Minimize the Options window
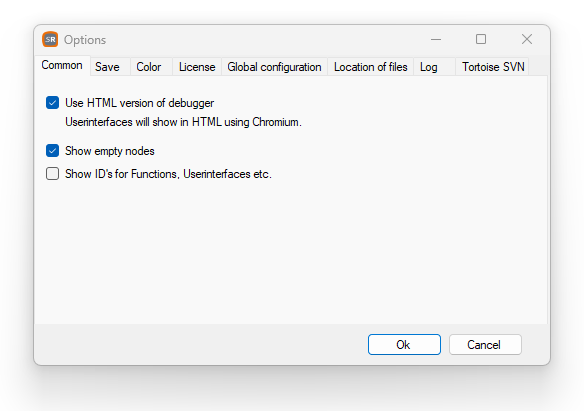 (436, 39)
